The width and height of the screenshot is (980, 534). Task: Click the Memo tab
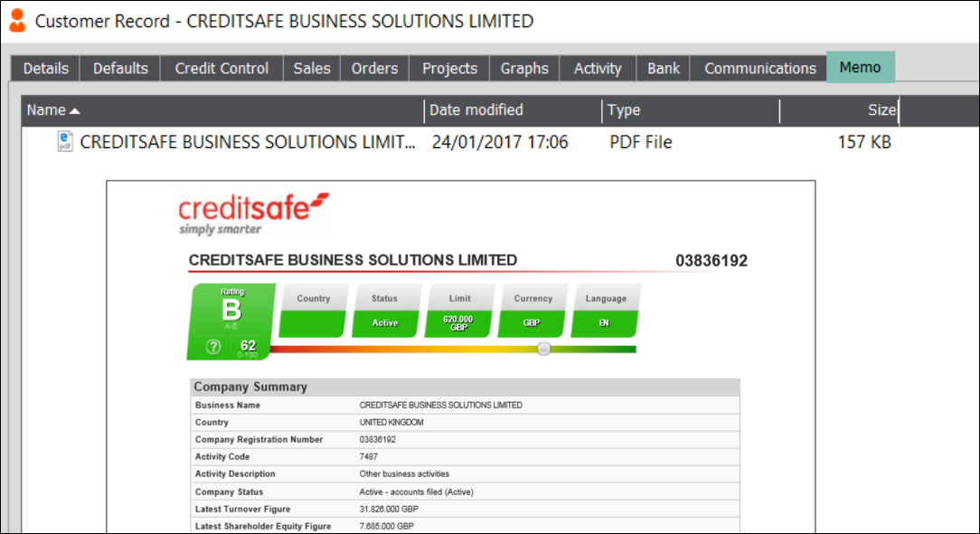point(861,67)
